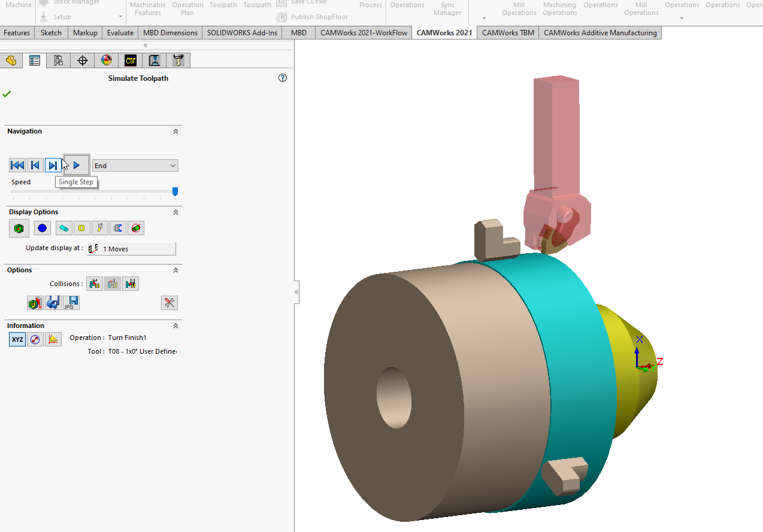Collapse the Information section
The width and height of the screenshot is (763, 532).
click(175, 326)
